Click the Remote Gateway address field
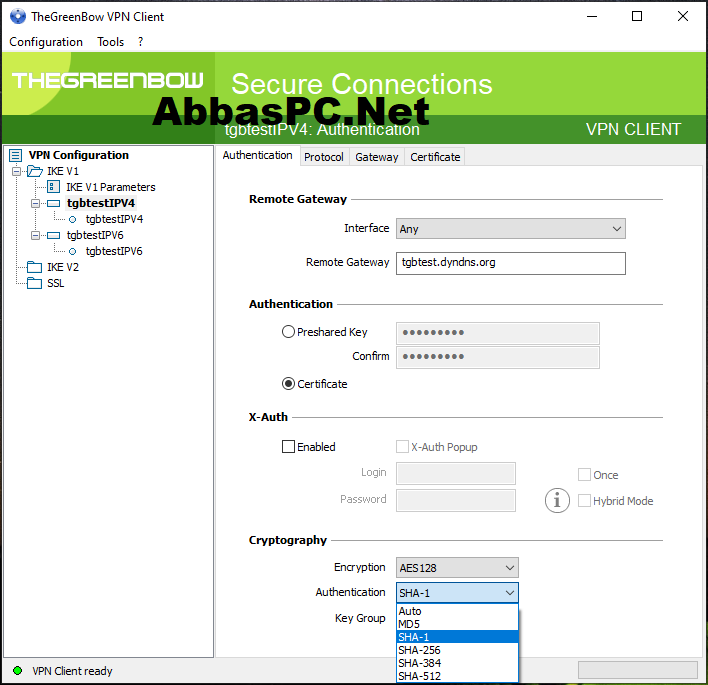The height and width of the screenshot is (685, 708). coord(511,263)
